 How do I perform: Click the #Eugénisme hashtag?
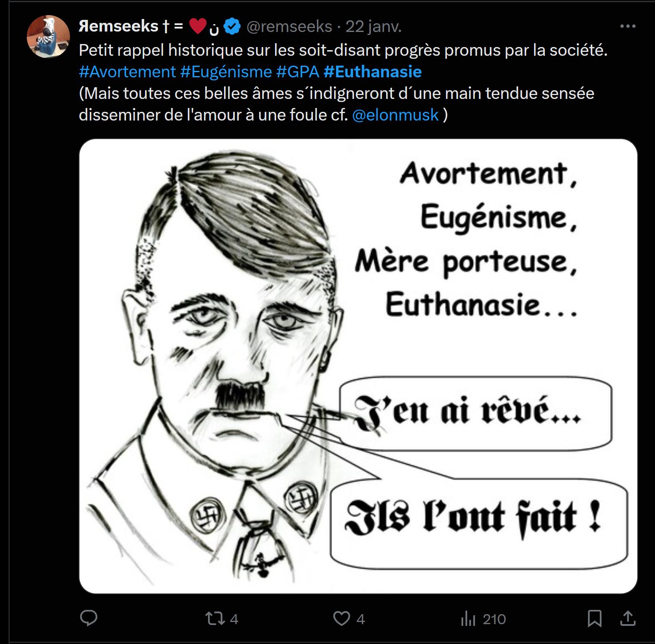(x=226, y=72)
